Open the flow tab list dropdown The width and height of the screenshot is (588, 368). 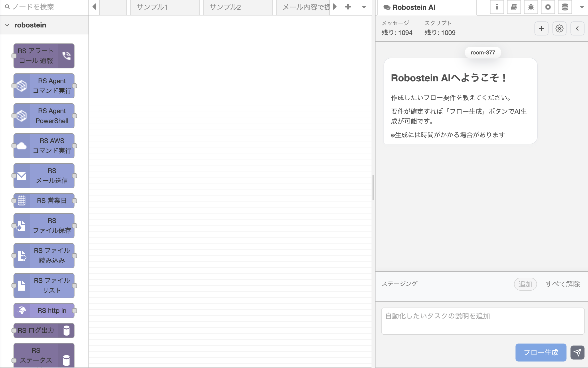364,7
